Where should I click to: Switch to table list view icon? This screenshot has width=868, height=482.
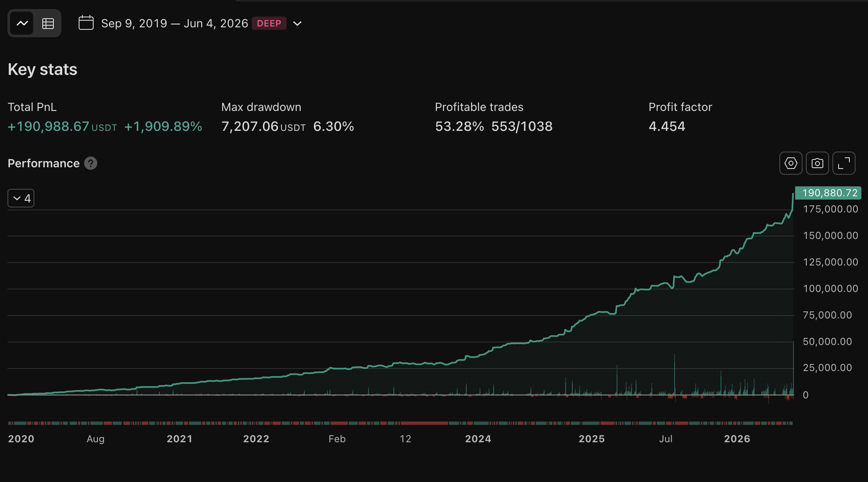click(x=48, y=23)
